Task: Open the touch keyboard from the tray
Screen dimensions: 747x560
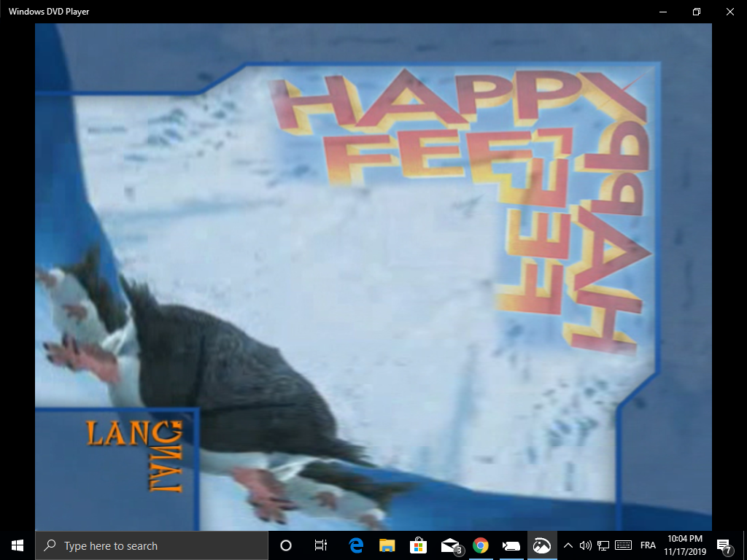Action: 623,545
